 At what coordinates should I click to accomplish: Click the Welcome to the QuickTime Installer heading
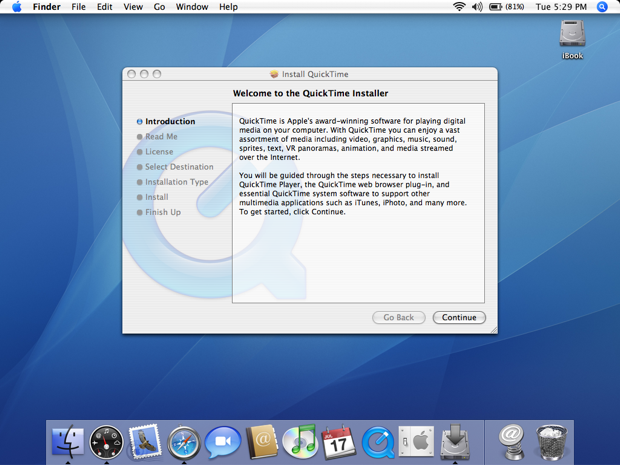[310, 93]
